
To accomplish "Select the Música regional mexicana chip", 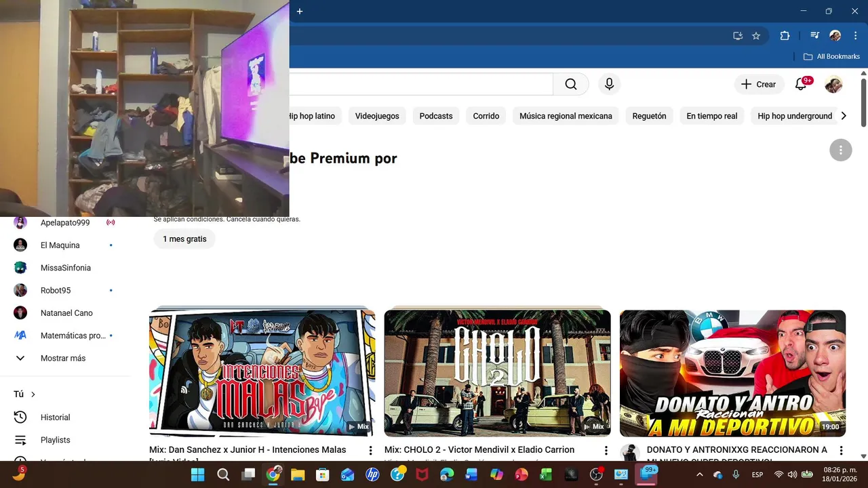I will (x=566, y=116).
